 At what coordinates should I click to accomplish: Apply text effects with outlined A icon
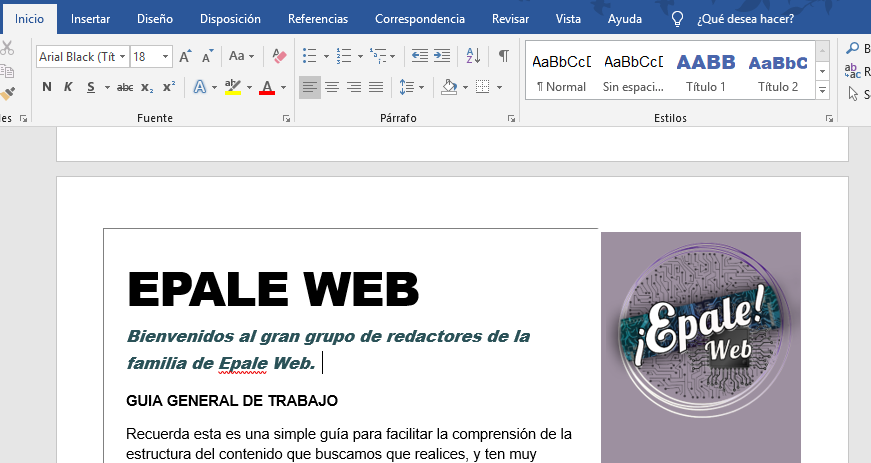tap(199, 87)
